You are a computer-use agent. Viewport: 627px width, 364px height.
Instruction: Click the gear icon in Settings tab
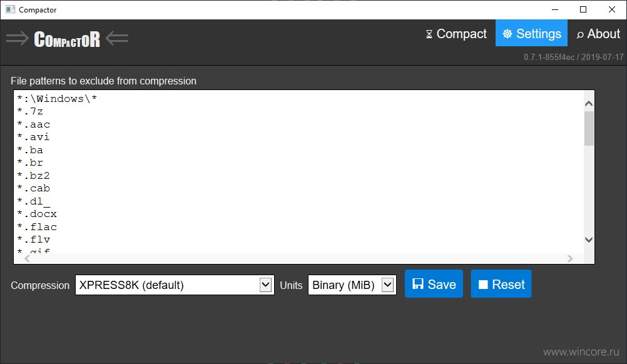507,34
